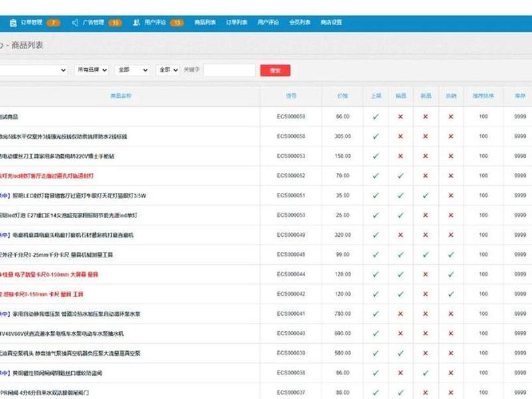The image size is (532, 399).
Task: Go to 商店设置 in the top navigation
Action: [331, 23]
